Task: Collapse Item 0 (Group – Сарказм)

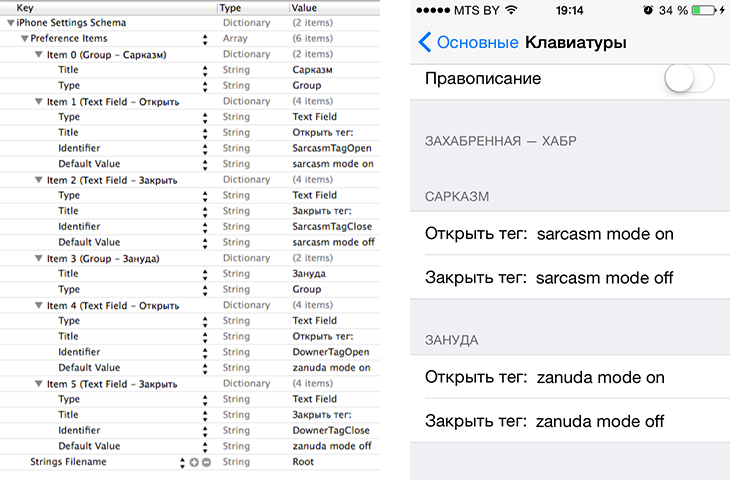Action: (39, 54)
